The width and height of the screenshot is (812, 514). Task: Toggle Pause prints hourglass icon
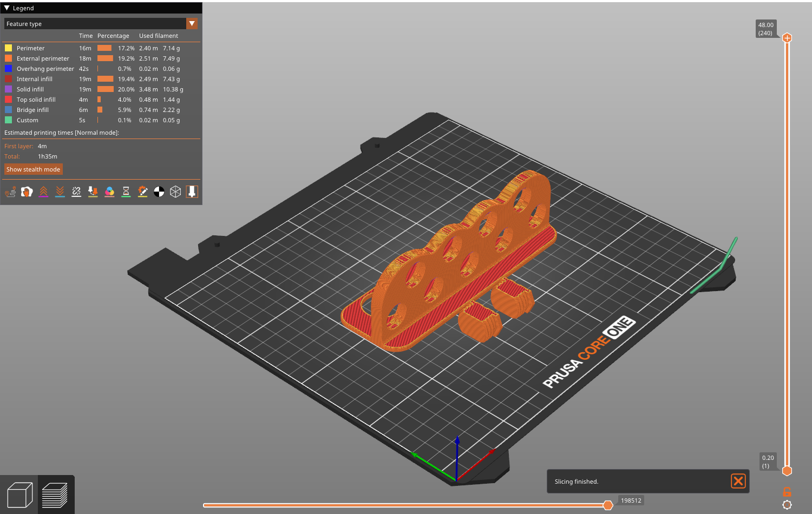[x=126, y=192]
